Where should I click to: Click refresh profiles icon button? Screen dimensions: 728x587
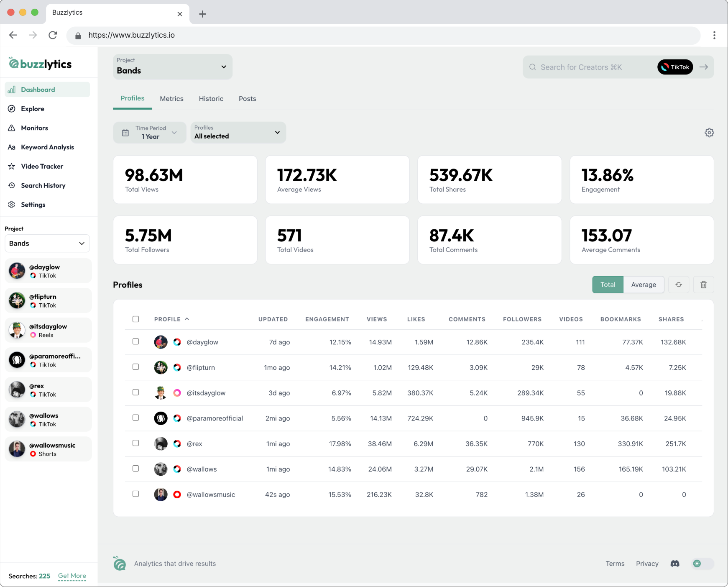[x=679, y=285]
